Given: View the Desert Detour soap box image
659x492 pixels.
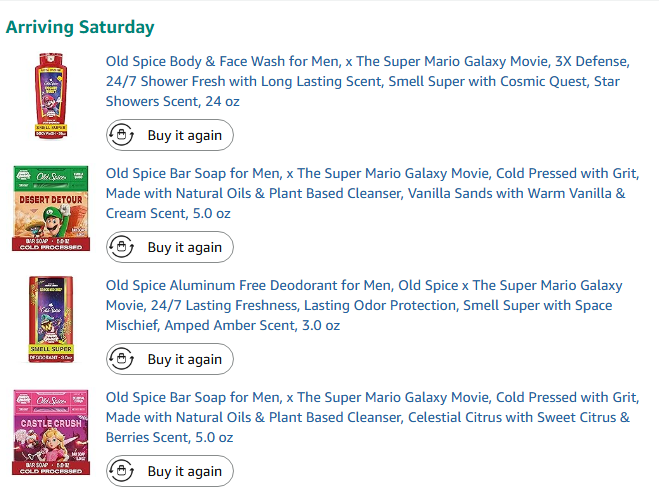Looking at the screenshot, I should click(x=51, y=208).
